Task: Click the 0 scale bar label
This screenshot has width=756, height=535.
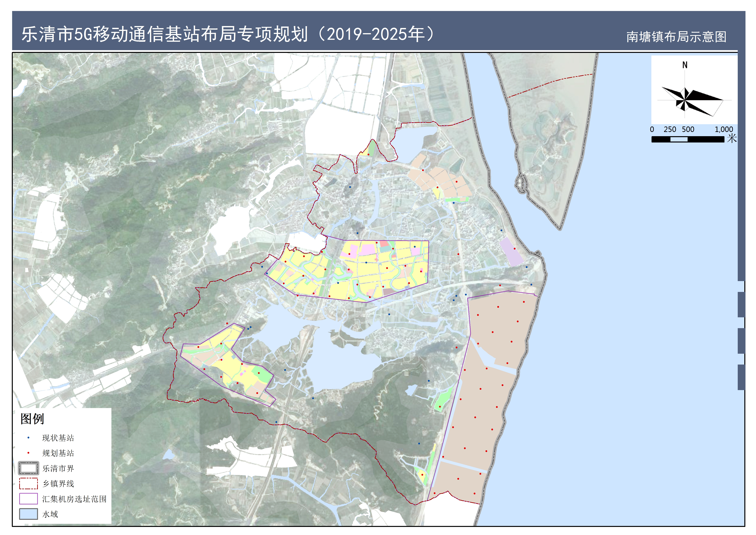Action: coord(652,130)
